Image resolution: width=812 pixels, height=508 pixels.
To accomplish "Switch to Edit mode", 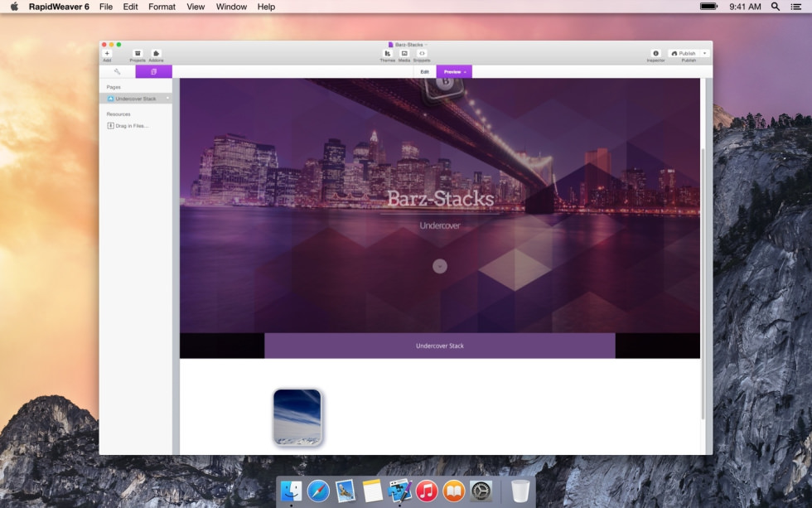I will tap(424, 71).
